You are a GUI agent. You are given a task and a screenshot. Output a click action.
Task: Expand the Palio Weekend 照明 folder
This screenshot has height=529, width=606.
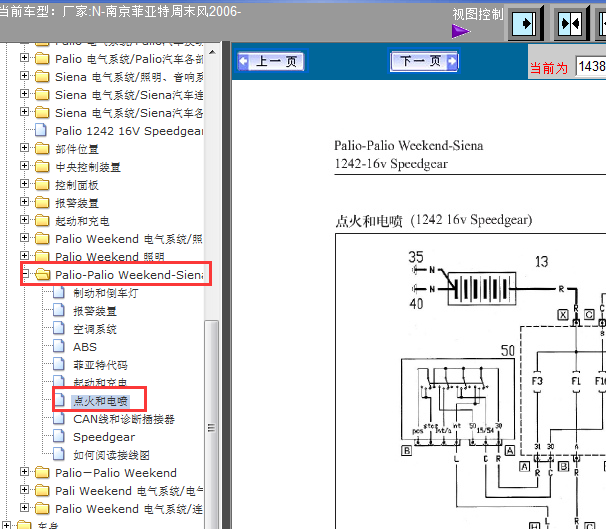pyautogui.click(x=24, y=255)
